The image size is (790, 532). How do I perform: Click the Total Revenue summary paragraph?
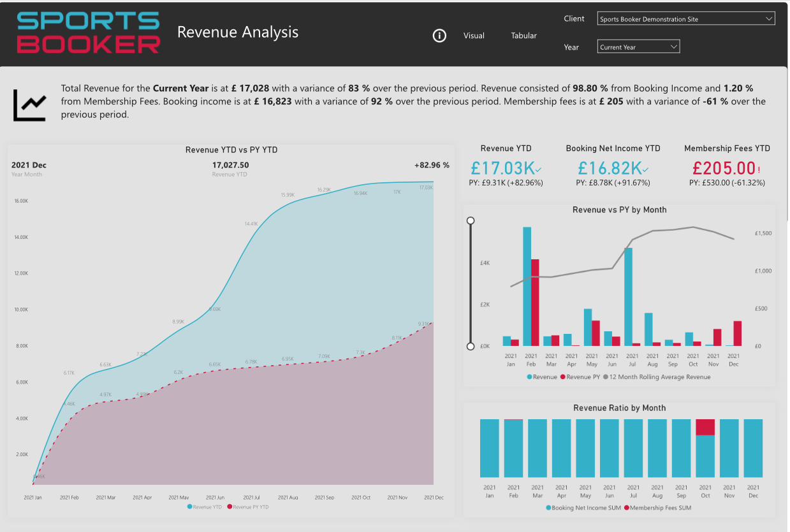pyautogui.click(x=414, y=101)
